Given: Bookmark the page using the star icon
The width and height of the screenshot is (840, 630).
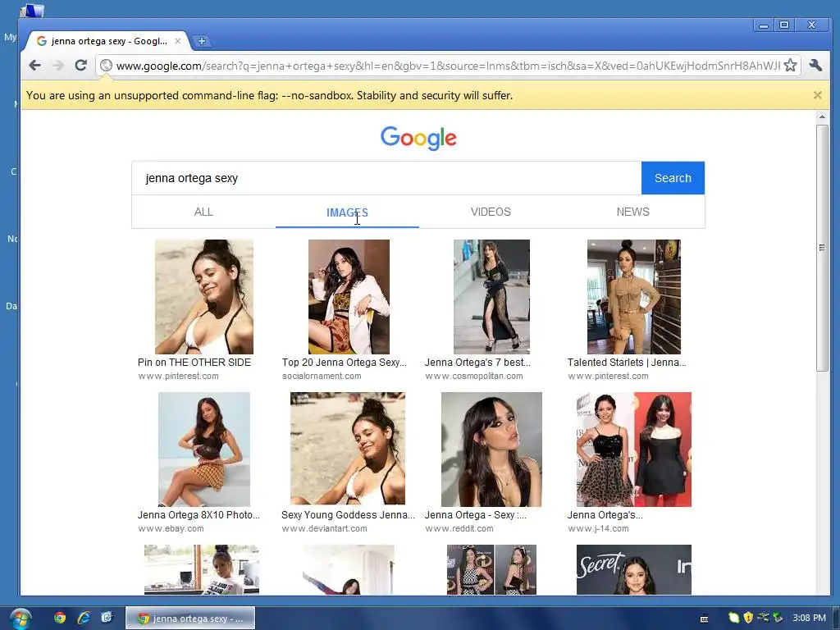Looking at the screenshot, I should [x=790, y=66].
